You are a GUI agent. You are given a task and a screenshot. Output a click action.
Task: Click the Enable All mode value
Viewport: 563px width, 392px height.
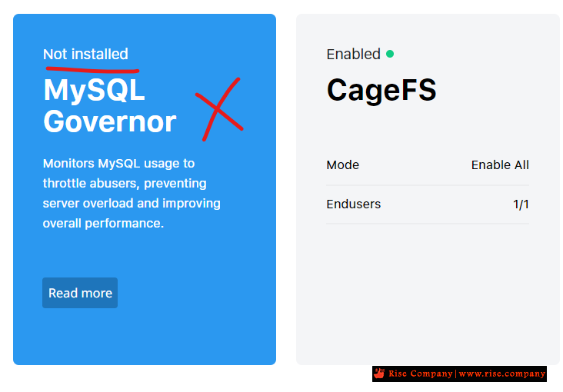[500, 164]
